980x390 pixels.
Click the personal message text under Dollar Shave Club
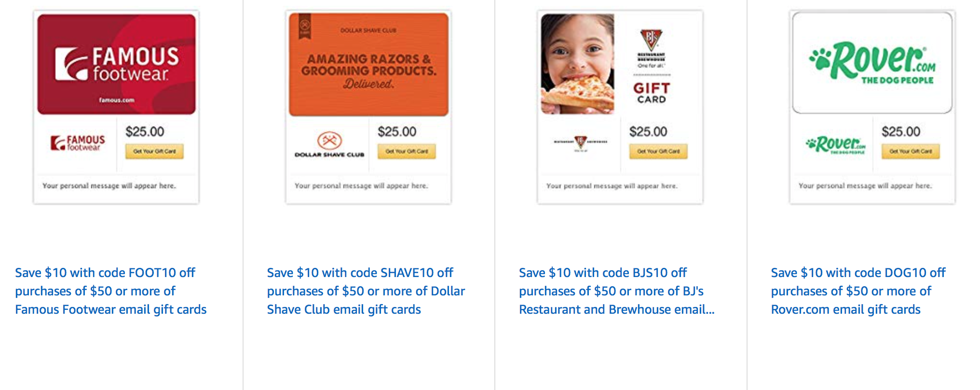(361, 186)
